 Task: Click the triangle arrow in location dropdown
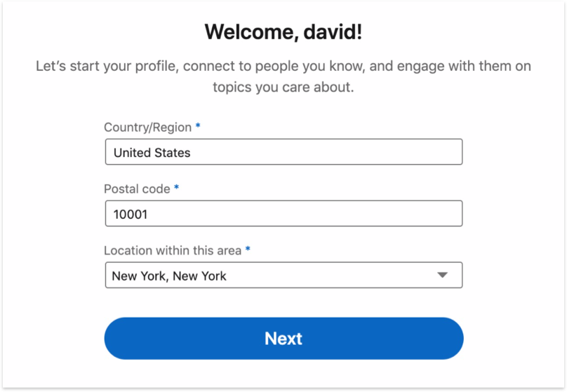[x=442, y=276]
